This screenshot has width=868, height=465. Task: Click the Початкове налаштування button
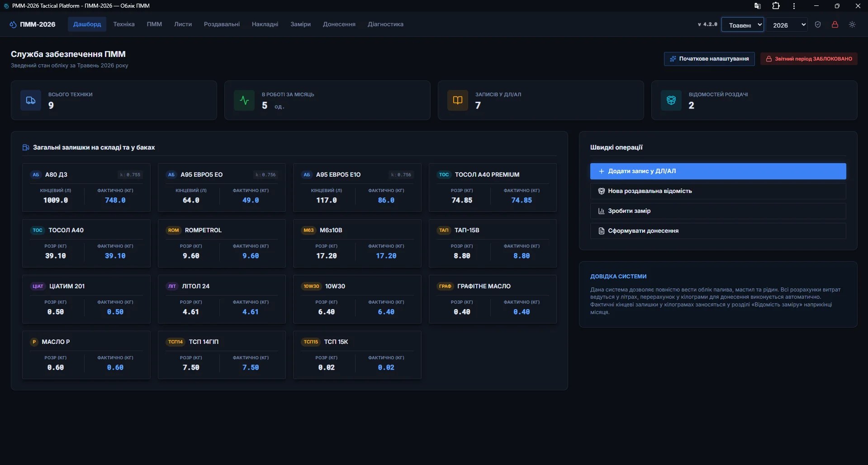coord(709,59)
